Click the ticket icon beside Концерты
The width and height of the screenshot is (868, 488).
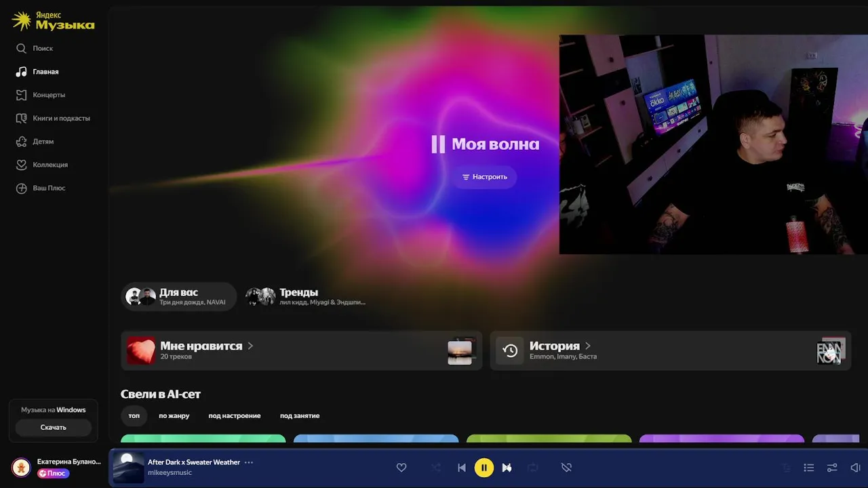pos(22,95)
